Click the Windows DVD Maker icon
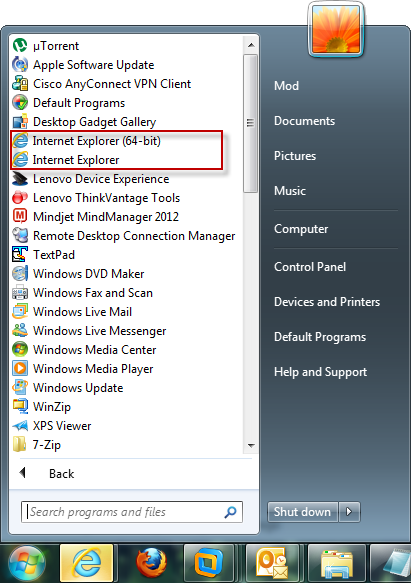 click(20, 274)
